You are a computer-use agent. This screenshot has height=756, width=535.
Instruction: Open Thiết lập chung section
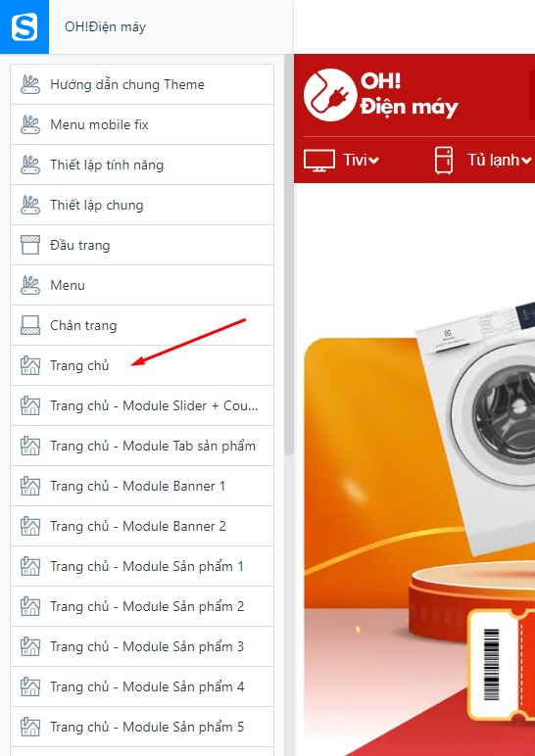click(142, 205)
